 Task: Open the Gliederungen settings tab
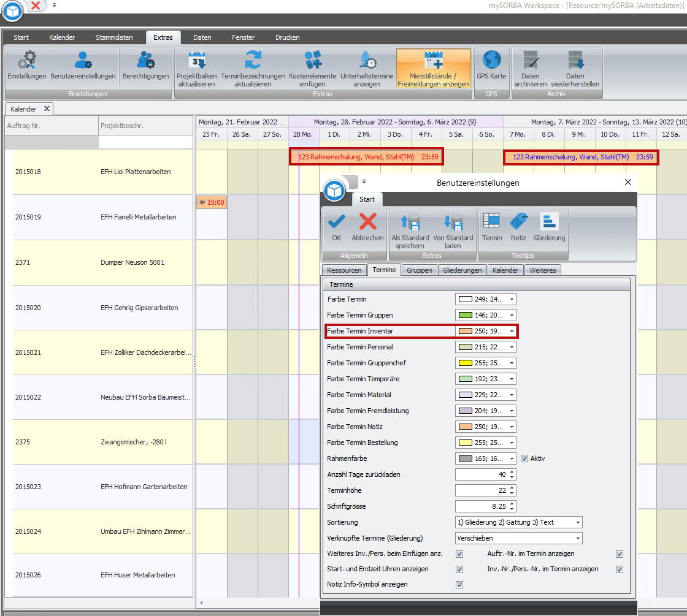pos(462,270)
